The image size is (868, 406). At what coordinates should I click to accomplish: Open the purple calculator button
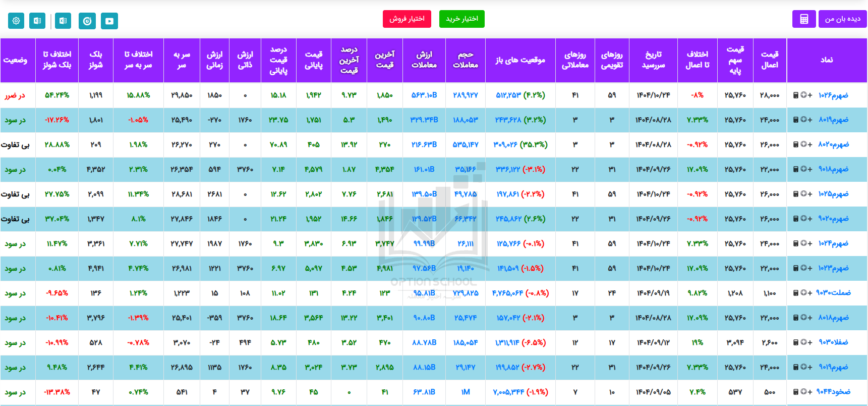point(804,19)
